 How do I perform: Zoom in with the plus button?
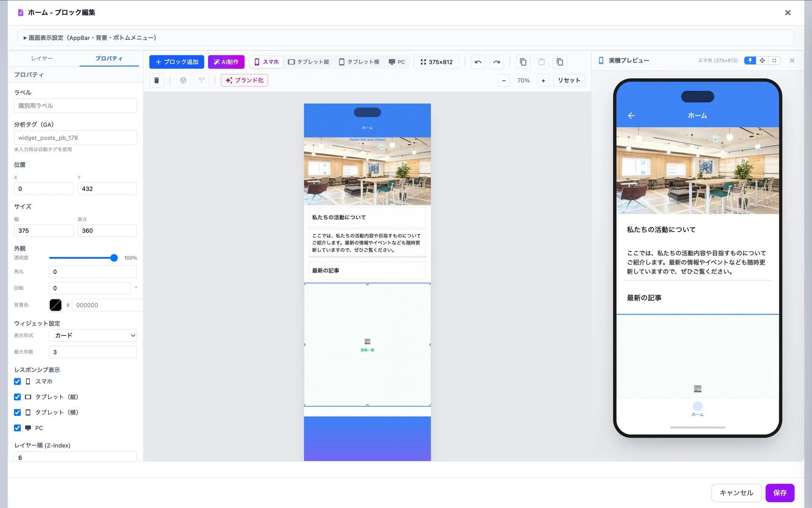point(543,80)
